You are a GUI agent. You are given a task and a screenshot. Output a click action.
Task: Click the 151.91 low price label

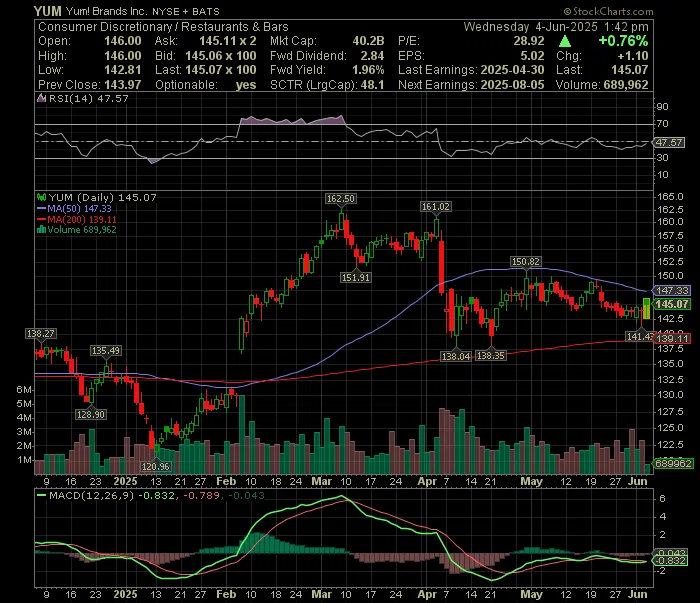[356, 277]
